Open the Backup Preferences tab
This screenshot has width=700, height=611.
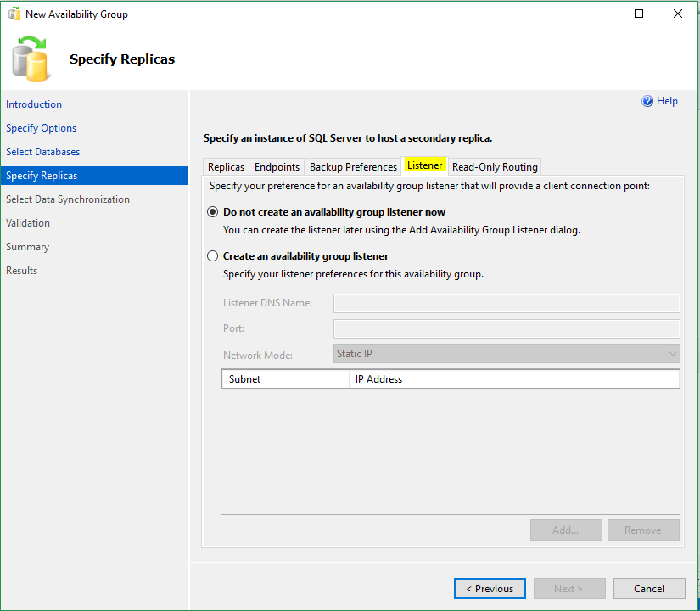pyautogui.click(x=352, y=166)
